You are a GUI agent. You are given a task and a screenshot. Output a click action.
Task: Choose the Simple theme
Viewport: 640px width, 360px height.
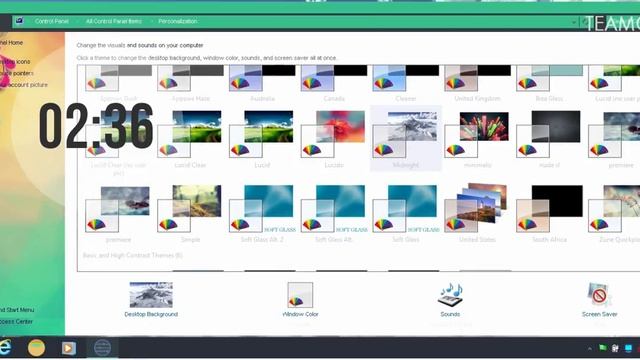point(190,214)
